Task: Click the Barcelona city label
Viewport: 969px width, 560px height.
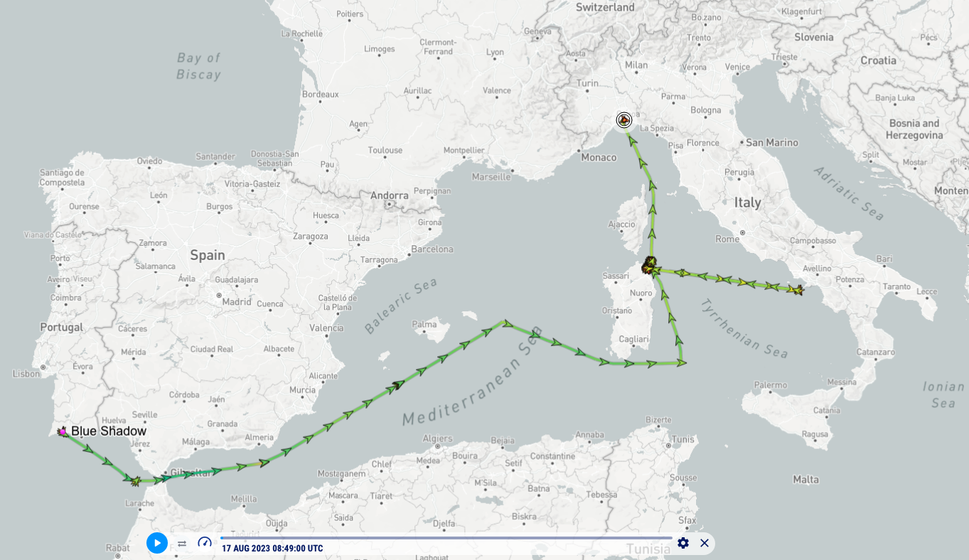Action: pyautogui.click(x=432, y=249)
